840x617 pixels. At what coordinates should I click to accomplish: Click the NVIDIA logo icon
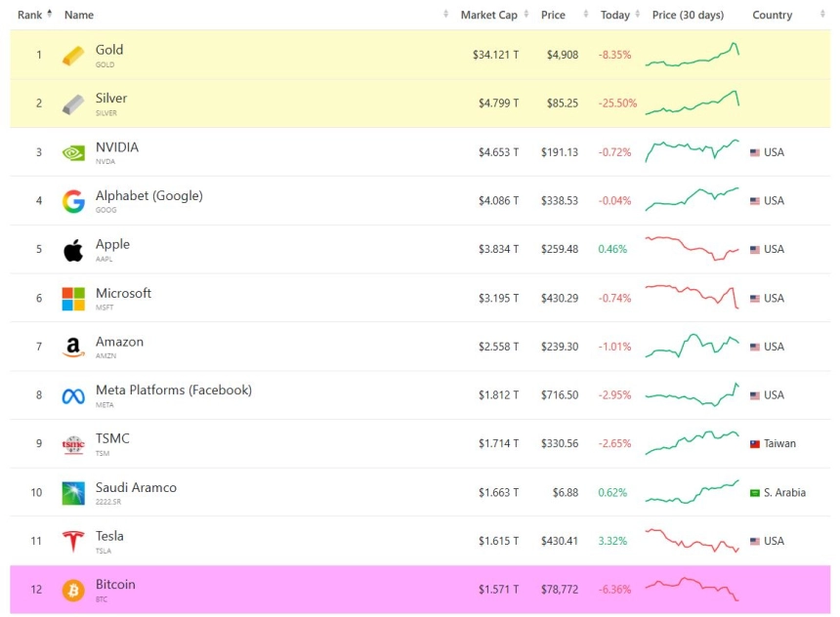tap(73, 152)
